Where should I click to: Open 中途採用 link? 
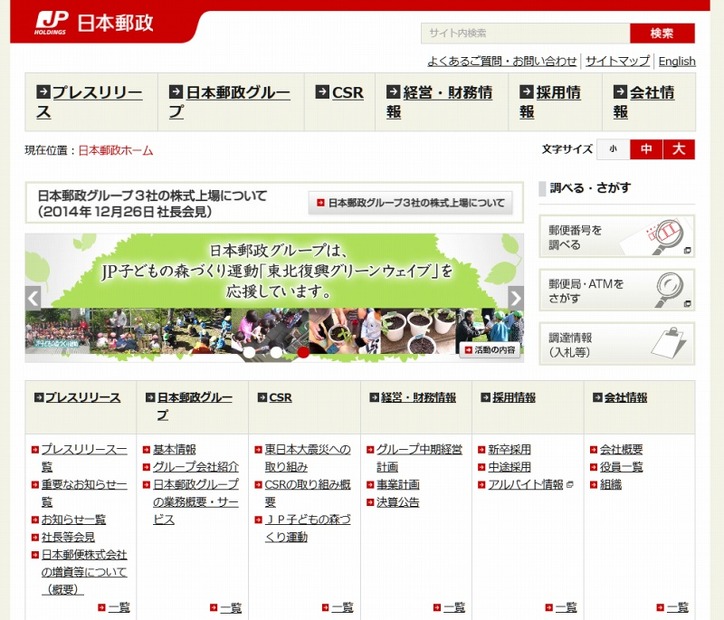coord(510,467)
